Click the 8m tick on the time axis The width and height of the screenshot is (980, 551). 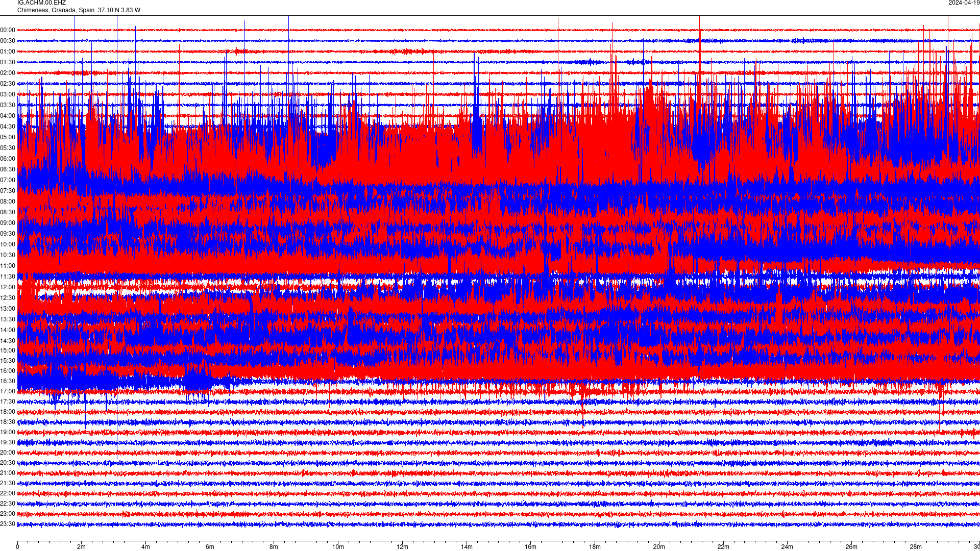[274, 547]
